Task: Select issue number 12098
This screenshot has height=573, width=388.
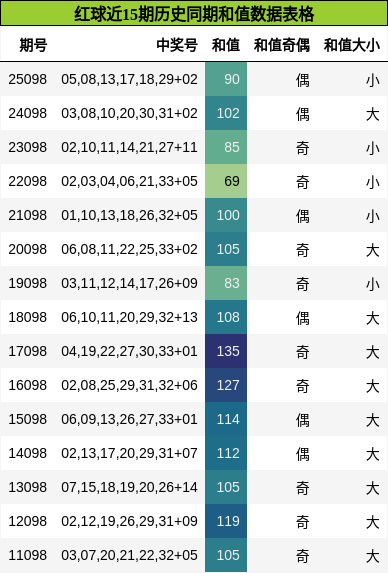Action: 28,521
